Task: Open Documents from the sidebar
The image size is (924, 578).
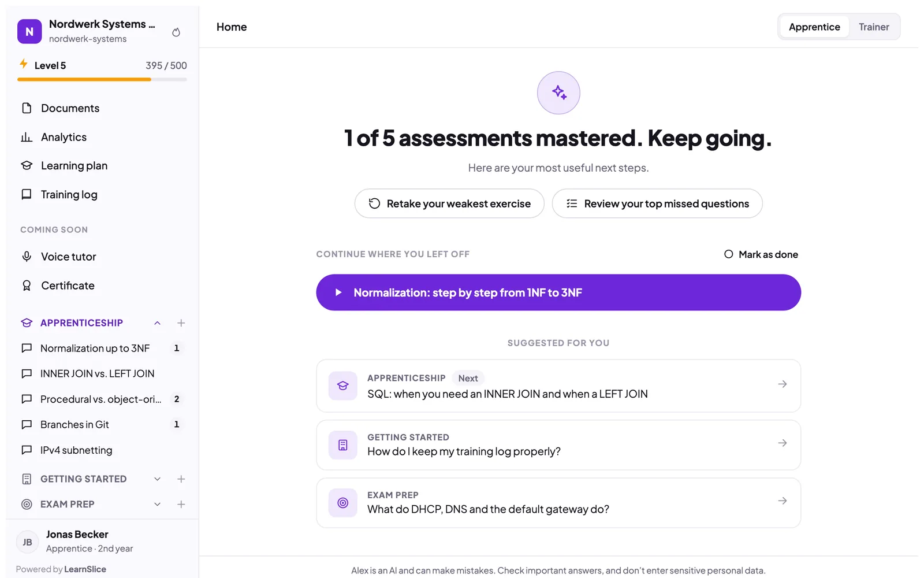Action: (102, 108)
